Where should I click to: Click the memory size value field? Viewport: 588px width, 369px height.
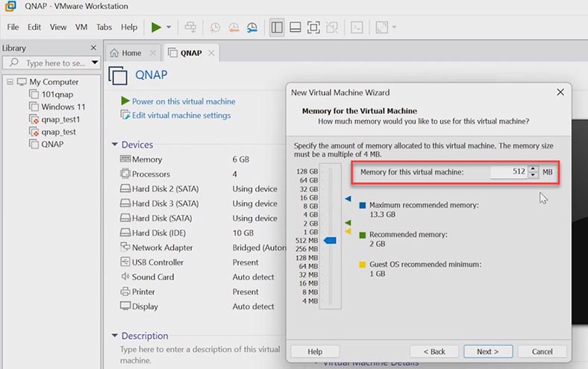coord(508,171)
